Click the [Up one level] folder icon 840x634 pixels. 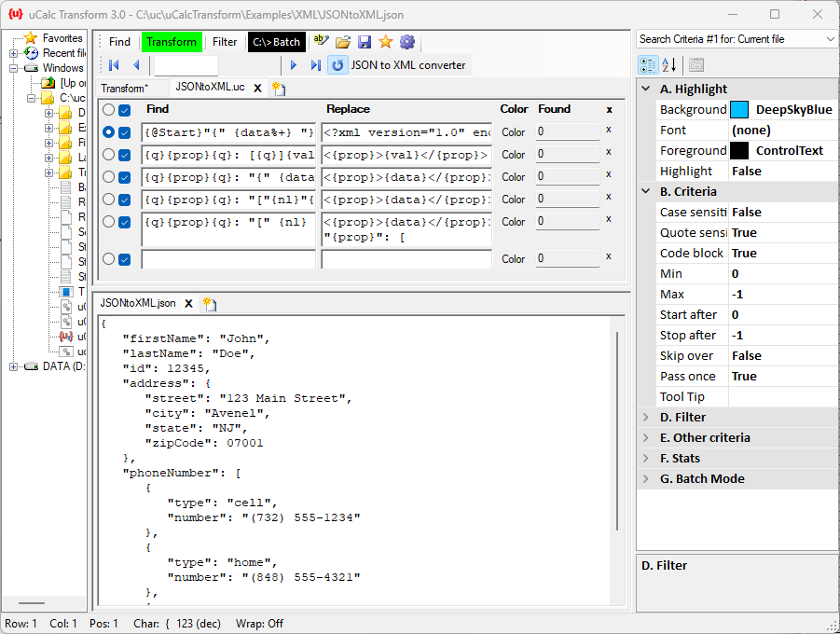(x=48, y=83)
